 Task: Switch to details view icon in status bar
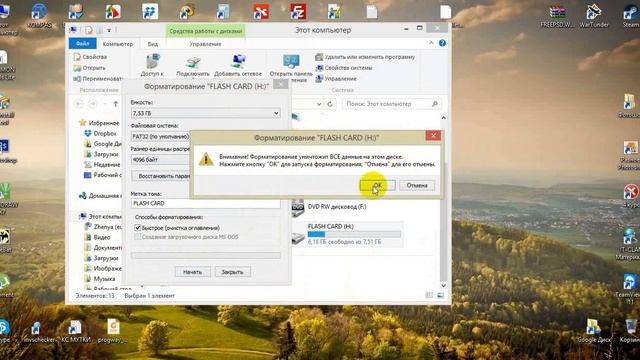(x=429, y=295)
